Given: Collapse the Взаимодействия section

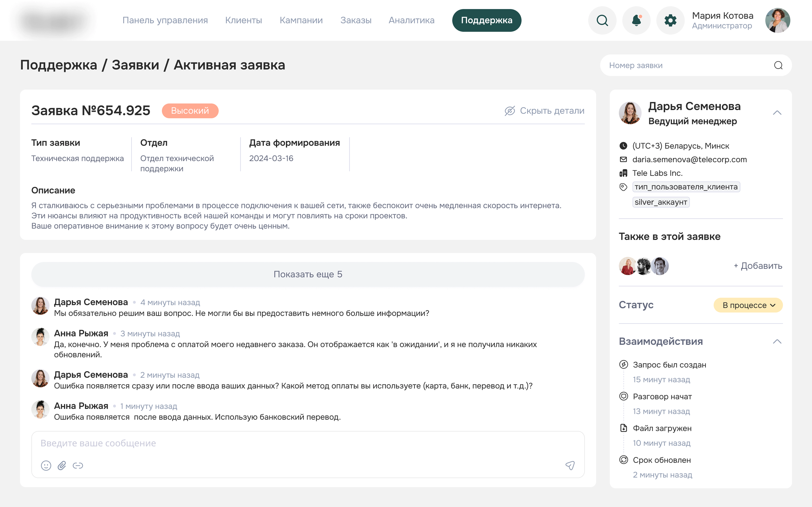Looking at the screenshot, I should 777,342.
